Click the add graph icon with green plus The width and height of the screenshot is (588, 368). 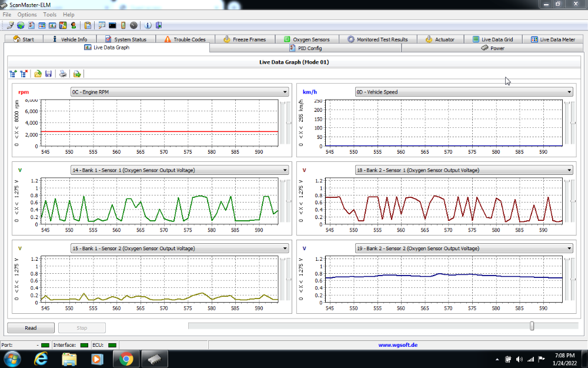pos(14,74)
